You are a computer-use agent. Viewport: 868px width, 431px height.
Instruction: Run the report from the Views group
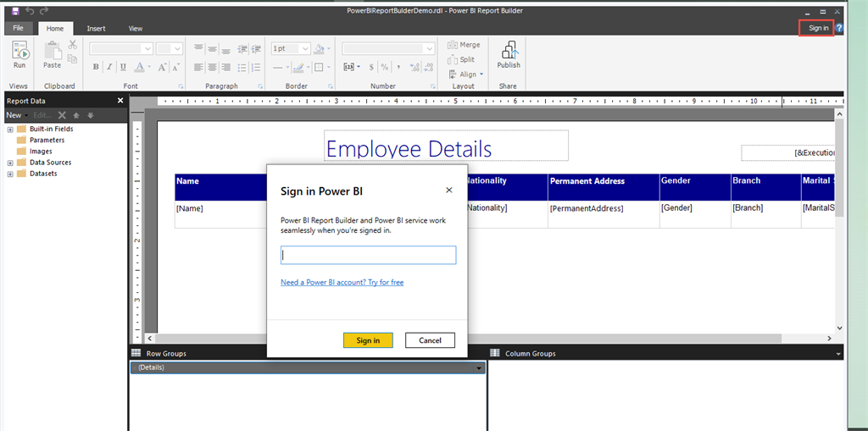19,55
